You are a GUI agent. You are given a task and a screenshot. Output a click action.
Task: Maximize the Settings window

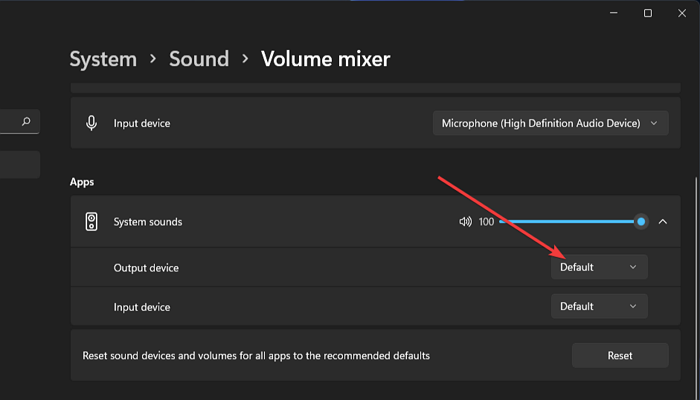pos(648,13)
